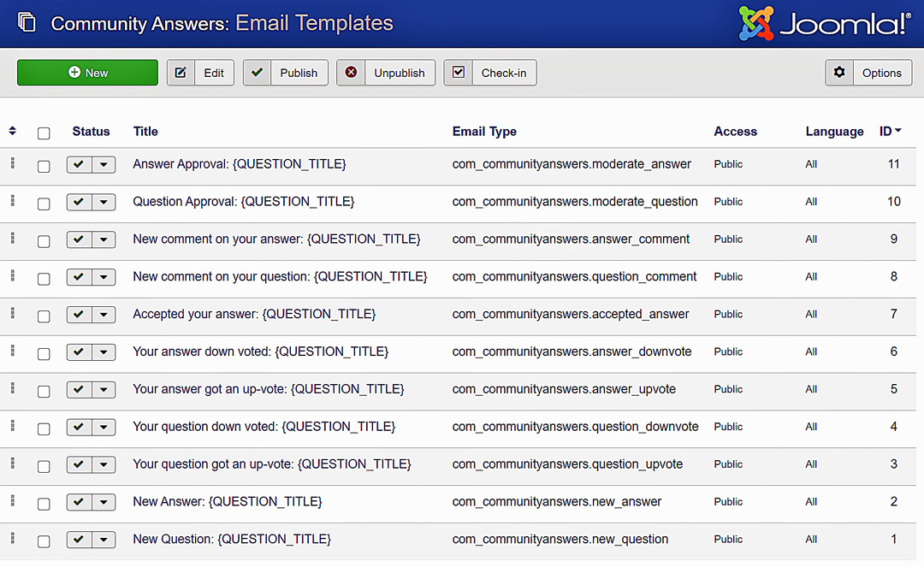Click the red Unpublish X icon
Screen dimensions: 924x567
coord(351,73)
